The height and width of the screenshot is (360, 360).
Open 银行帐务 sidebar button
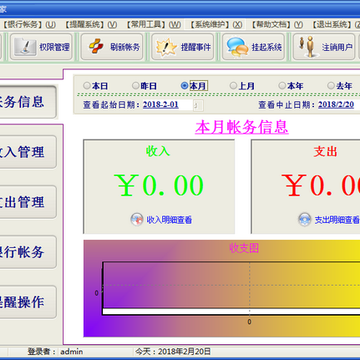click(x=27, y=252)
